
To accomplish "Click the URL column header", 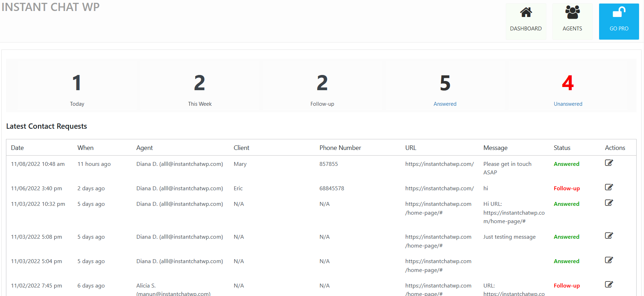I will [411, 148].
